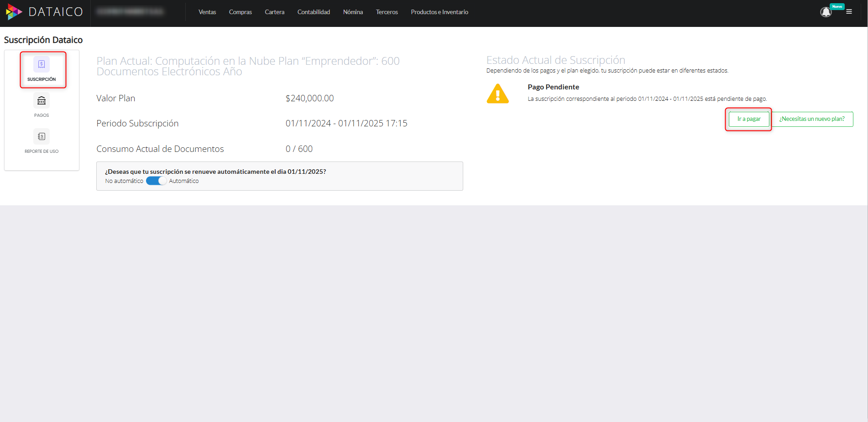Toggle automatic subscription renewal switch
This screenshot has height=422, width=868.
(156, 181)
